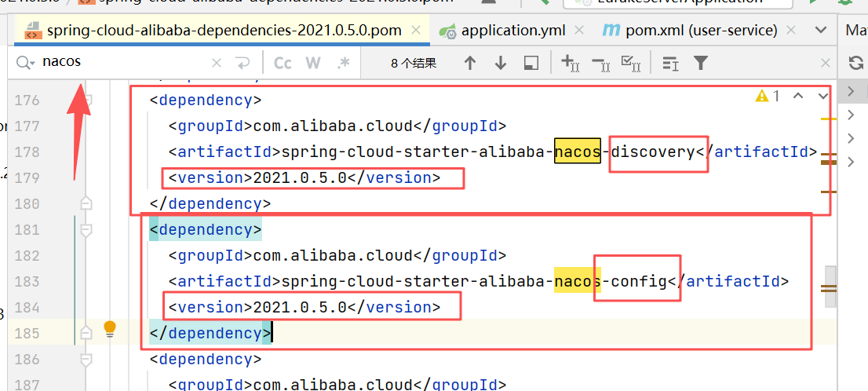Collapse dependency fold at line 176

click(86, 100)
